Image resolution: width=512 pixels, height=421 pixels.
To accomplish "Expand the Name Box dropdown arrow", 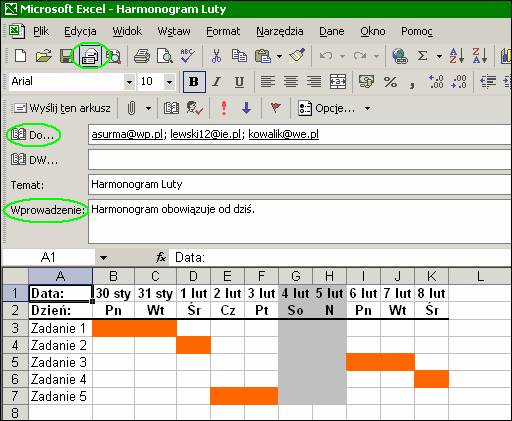I will pos(103,258).
